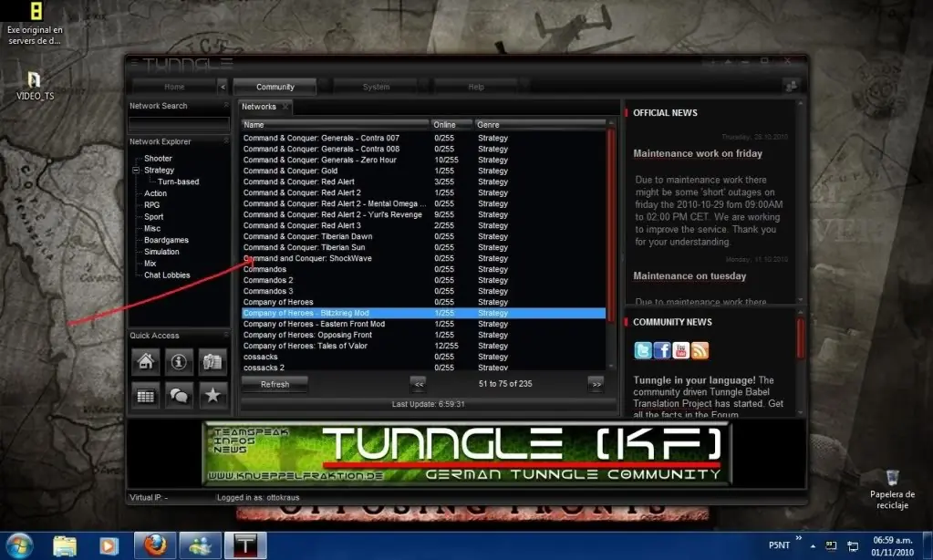Screen dimensions: 933x560
Task: Select Simulation category in tree
Action: click(161, 252)
